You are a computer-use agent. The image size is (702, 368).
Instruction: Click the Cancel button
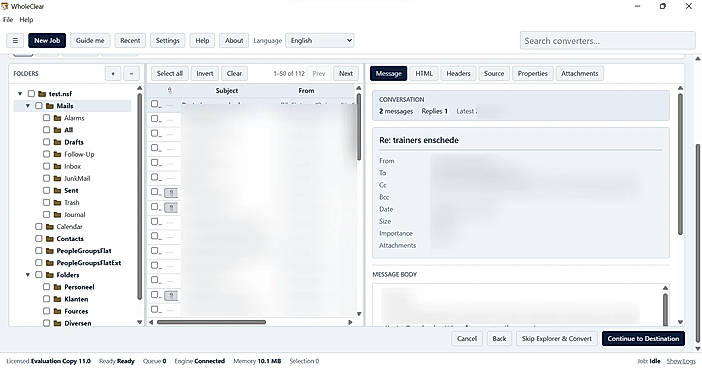pyautogui.click(x=467, y=338)
